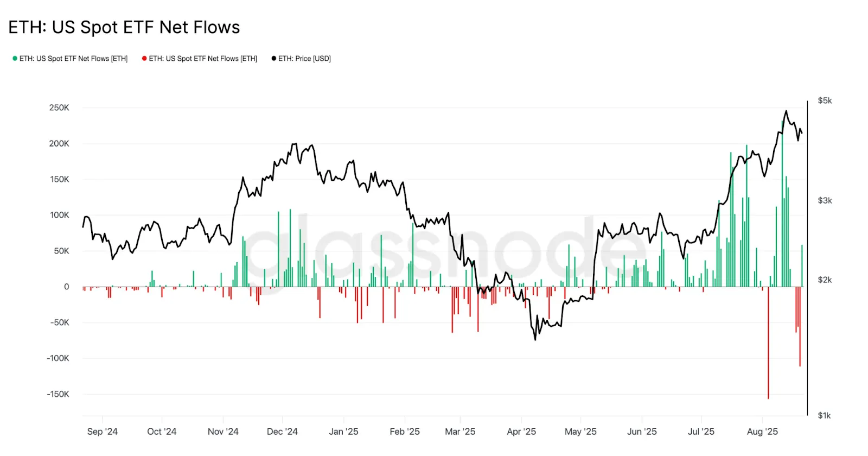This screenshot has width=868, height=456.
Task: Click the red legend dot for Net Flows
Action: tap(144, 59)
